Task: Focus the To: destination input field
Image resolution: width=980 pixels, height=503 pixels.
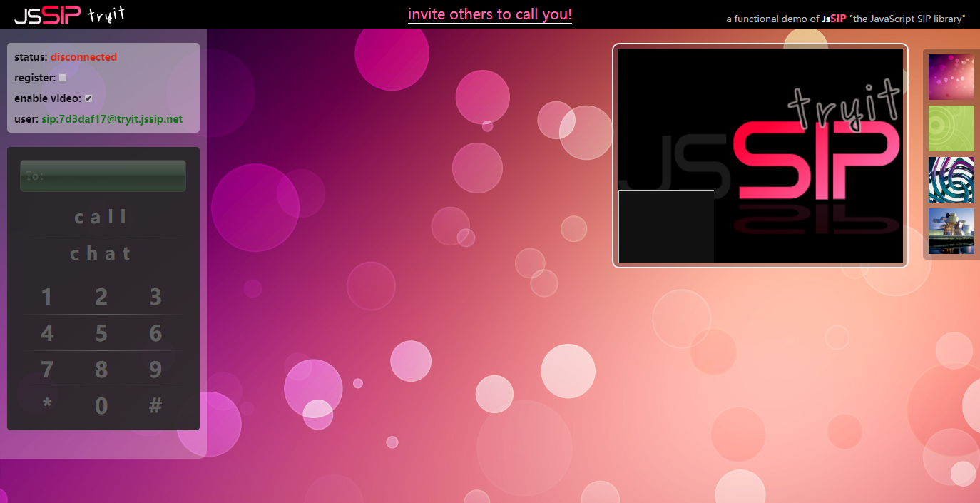Action: tap(103, 176)
